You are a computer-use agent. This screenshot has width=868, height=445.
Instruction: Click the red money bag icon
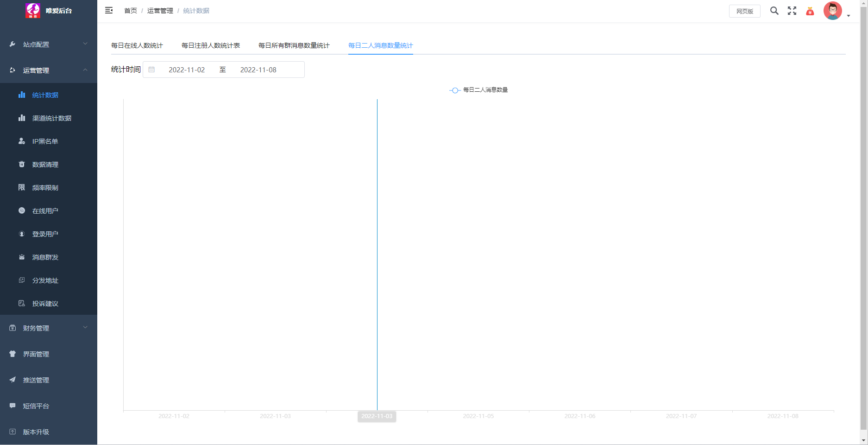(x=810, y=11)
